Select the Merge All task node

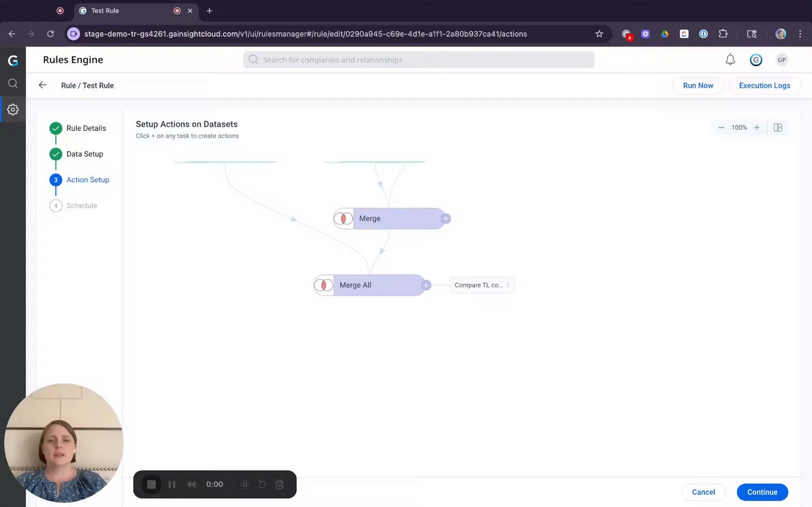[x=370, y=285]
